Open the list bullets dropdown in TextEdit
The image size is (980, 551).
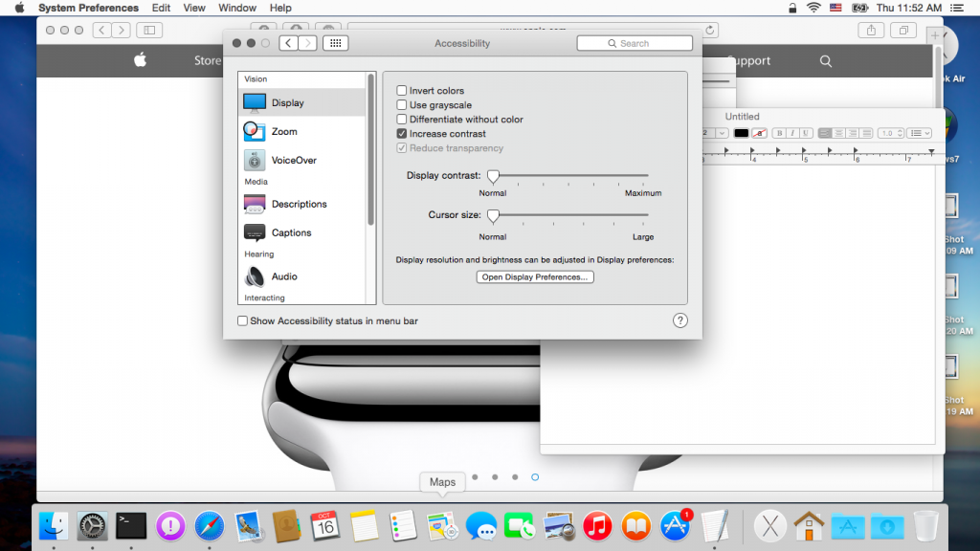920,133
